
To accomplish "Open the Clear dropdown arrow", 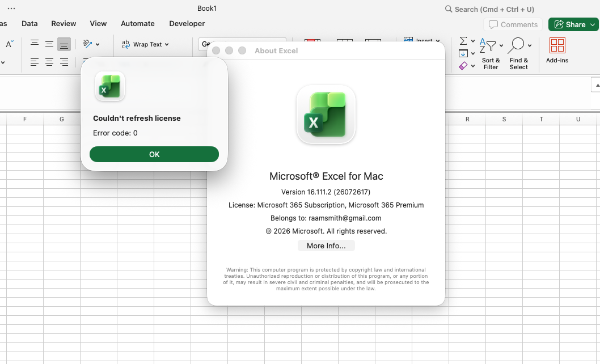I will click(473, 66).
